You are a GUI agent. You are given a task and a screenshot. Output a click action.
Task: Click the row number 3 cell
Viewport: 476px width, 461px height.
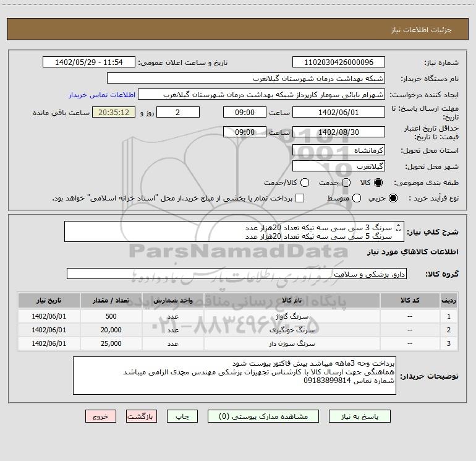point(449,343)
